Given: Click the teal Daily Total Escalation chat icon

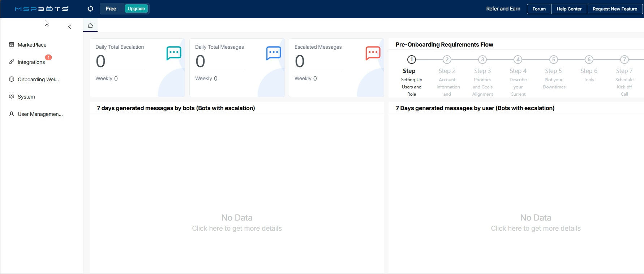Looking at the screenshot, I should 174,53.
